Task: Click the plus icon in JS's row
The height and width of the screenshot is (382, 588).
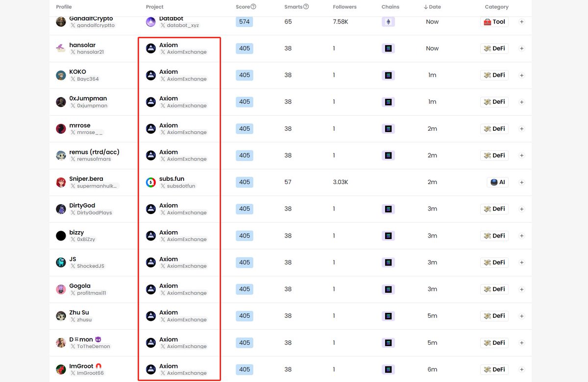Action: coord(521,263)
